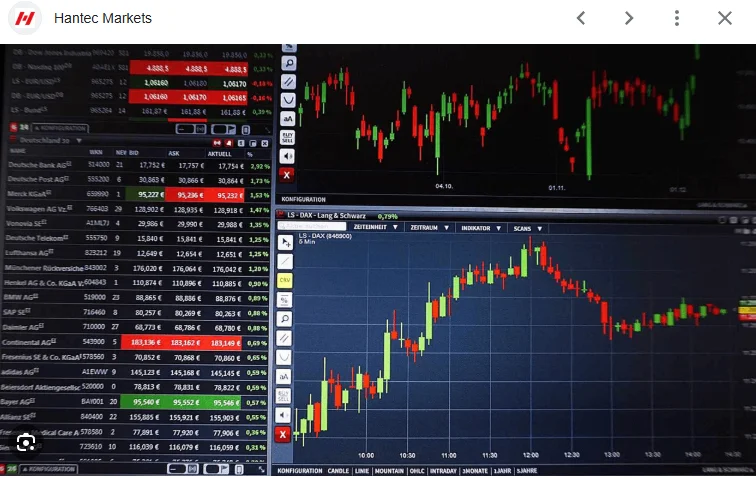The width and height of the screenshot is (756, 478).
Task: Select the single line drawing tool in DAX chart
Action: click(285, 261)
